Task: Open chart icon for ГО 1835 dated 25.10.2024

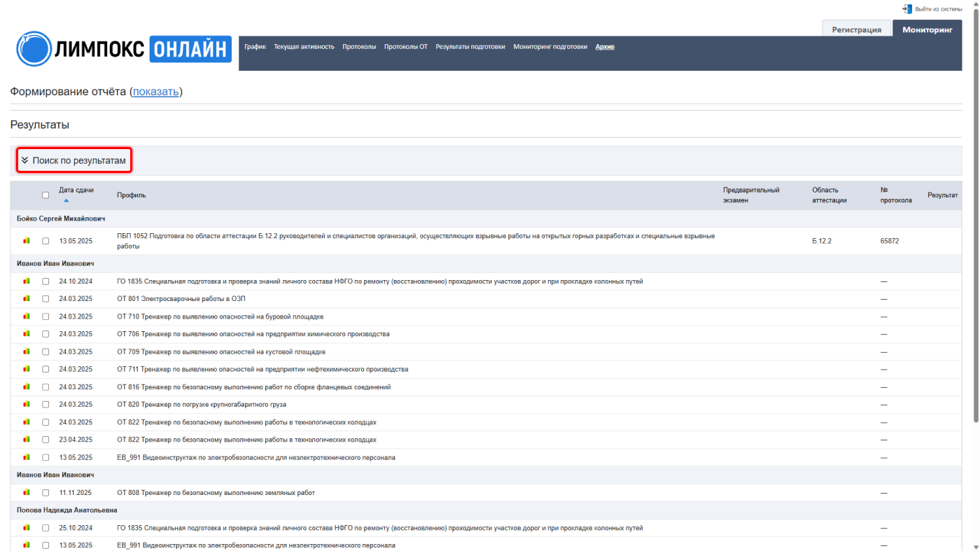Action: [x=27, y=528]
